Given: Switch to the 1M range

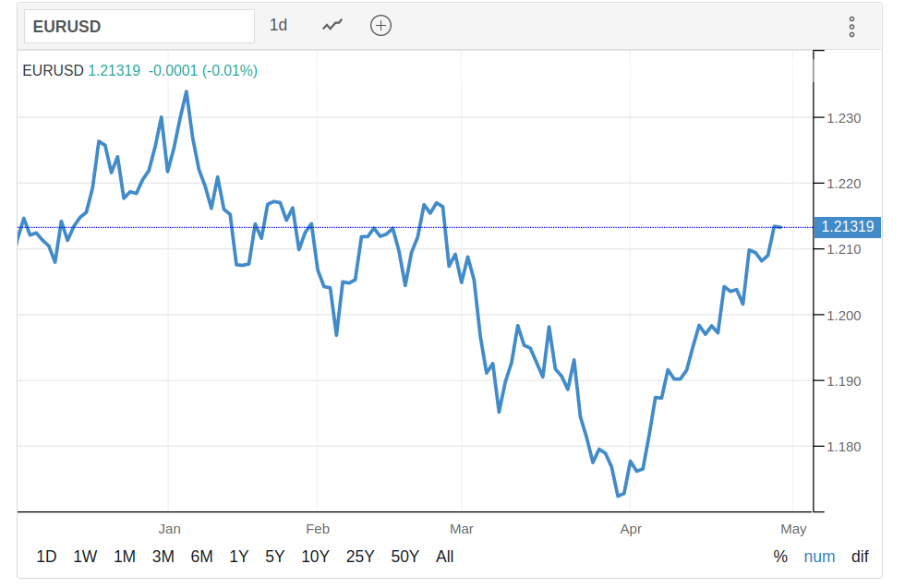Looking at the screenshot, I should [x=125, y=557].
